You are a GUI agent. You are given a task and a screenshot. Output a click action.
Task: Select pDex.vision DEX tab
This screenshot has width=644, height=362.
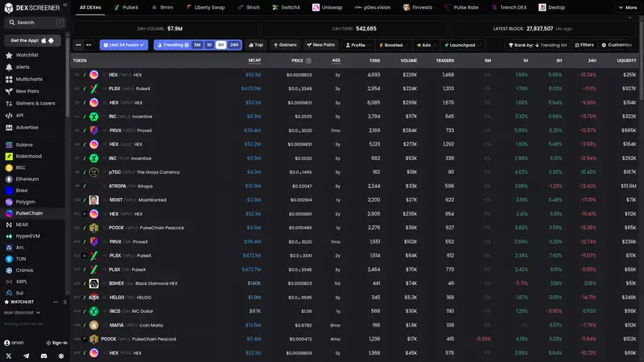[373, 7]
